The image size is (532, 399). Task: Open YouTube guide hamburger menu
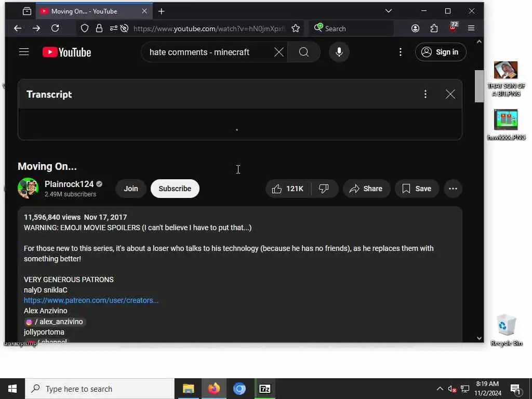pos(24,52)
